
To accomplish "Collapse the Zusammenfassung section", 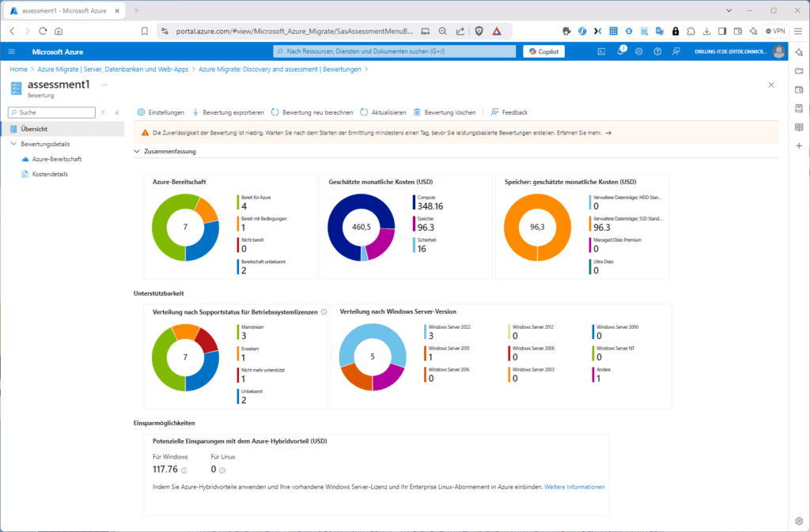I will [x=136, y=151].
